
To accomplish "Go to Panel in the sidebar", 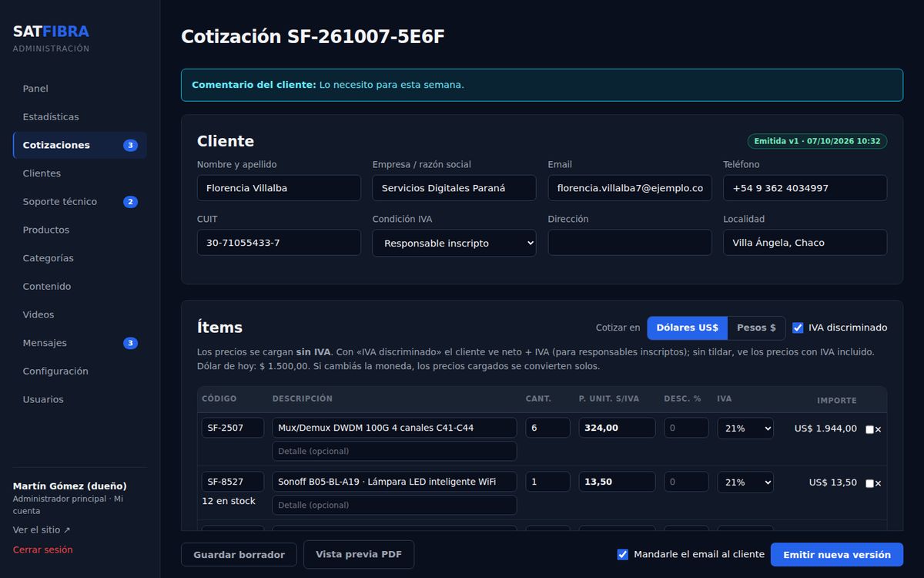I will [80, 89].
